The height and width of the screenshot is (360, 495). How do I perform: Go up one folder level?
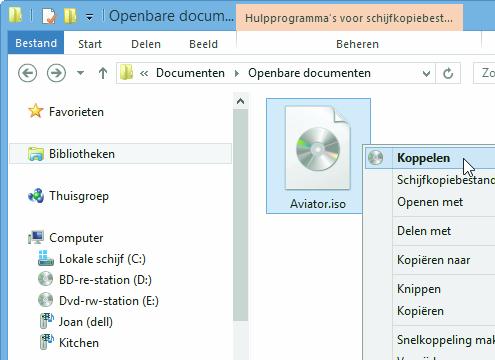coord(103,73)
